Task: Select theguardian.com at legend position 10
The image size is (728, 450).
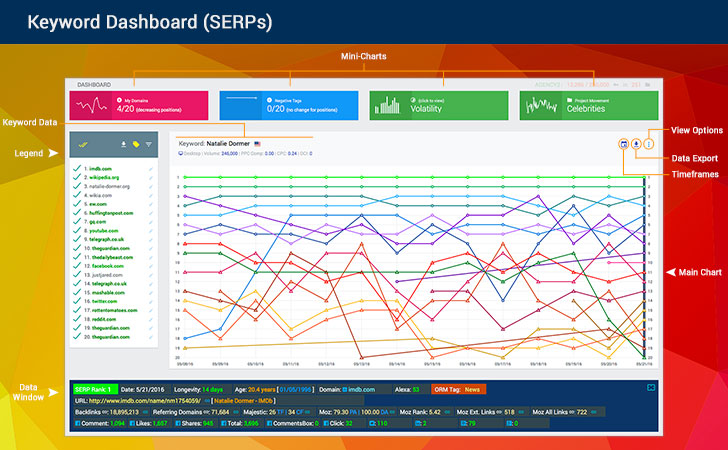Action: [x=110, y=248]
